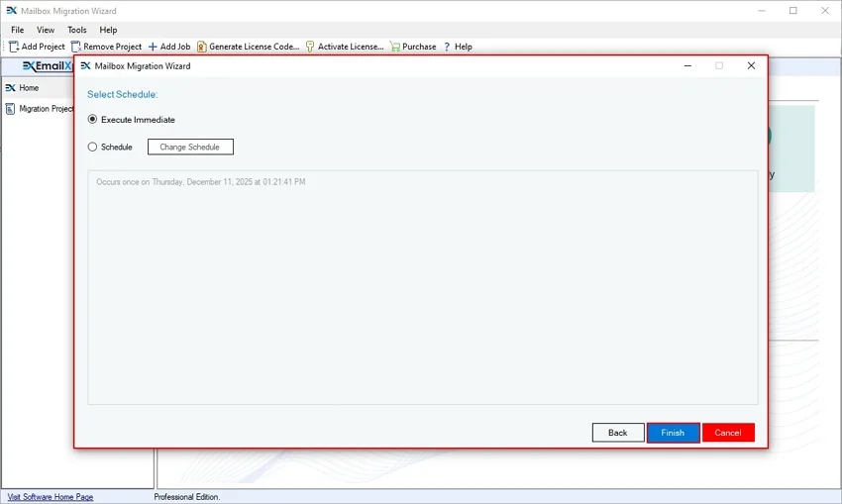Select the Schedule radio option
Screen dimensions: 842x504
[92, 147]
